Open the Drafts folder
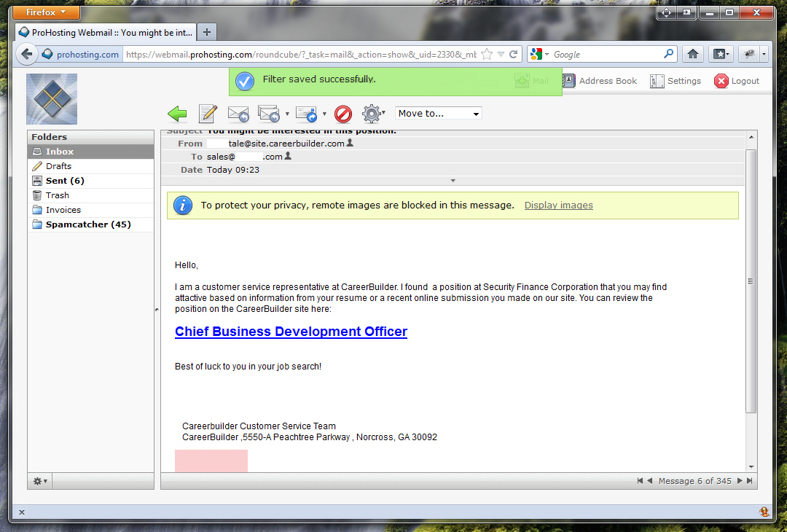787x532 pixels. click(x=91, y=166)
